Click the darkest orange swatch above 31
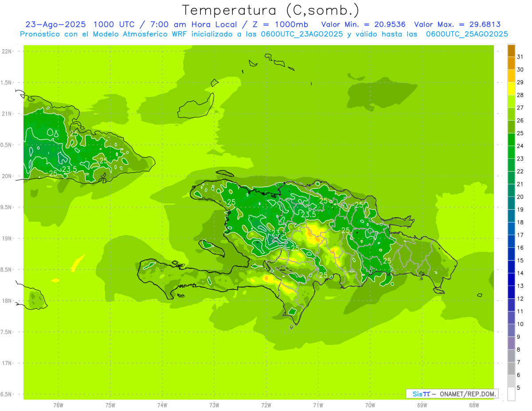The width and height of the screenshot is (532, 411). [x=511, y=51]
